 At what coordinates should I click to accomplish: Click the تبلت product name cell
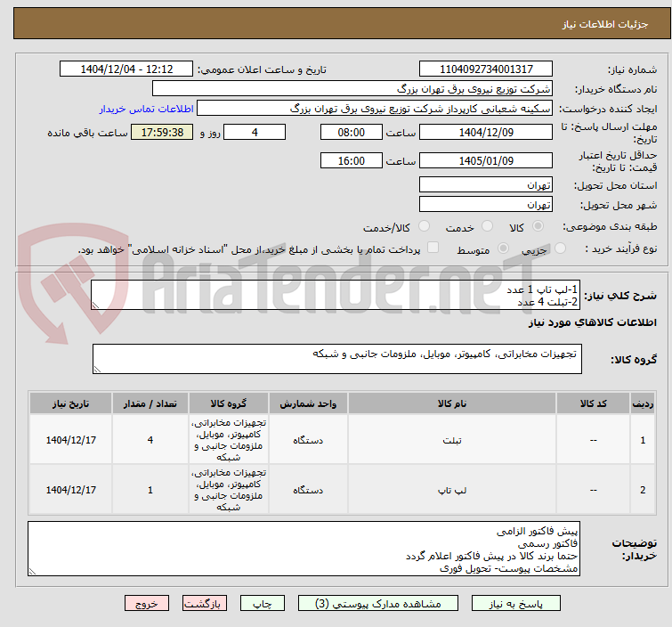tap(452, 440)
